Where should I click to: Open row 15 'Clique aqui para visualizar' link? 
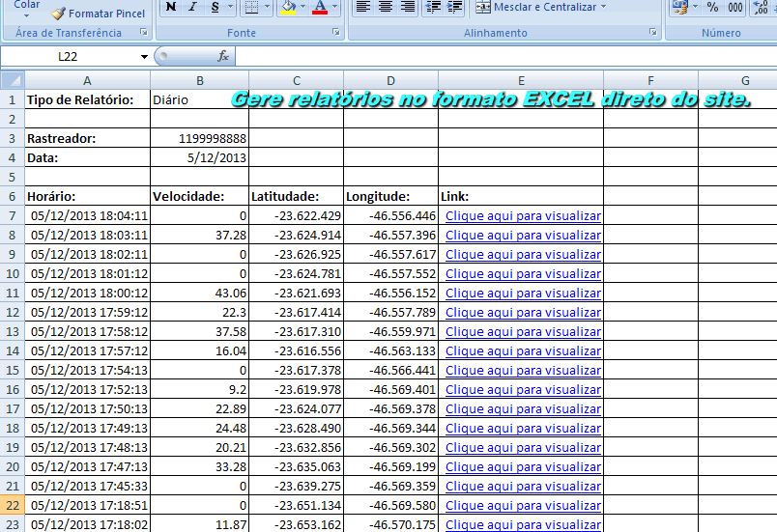tap(523, 371)
